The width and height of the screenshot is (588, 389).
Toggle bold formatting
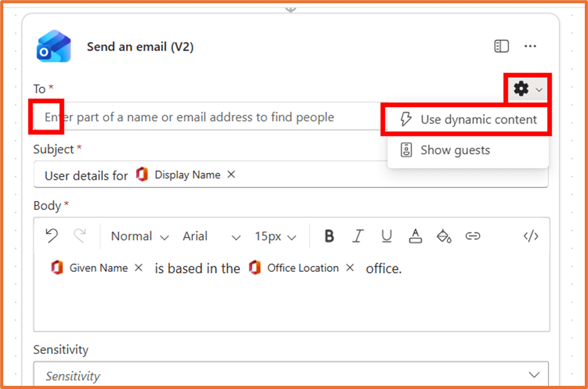[329, 236]
